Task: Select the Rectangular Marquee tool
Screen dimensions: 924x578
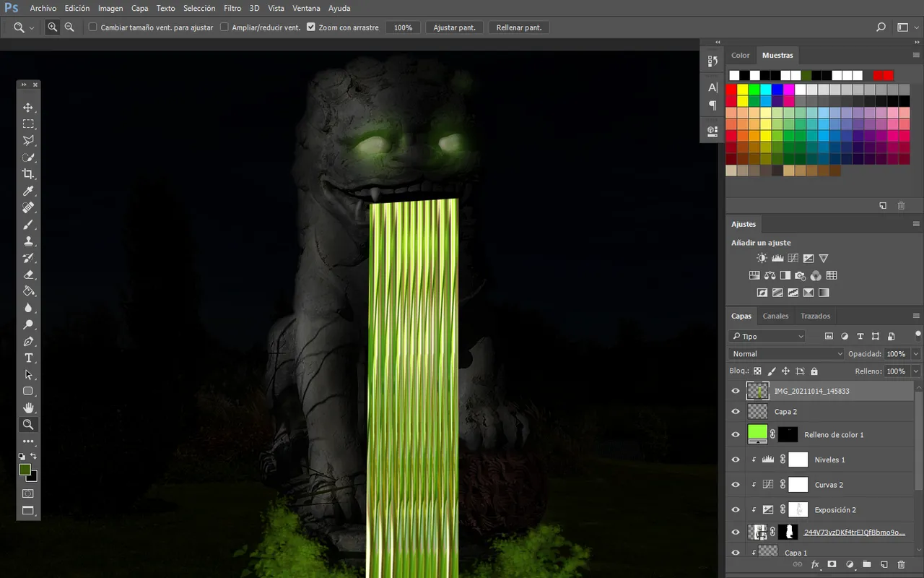Action: (28, 124)
